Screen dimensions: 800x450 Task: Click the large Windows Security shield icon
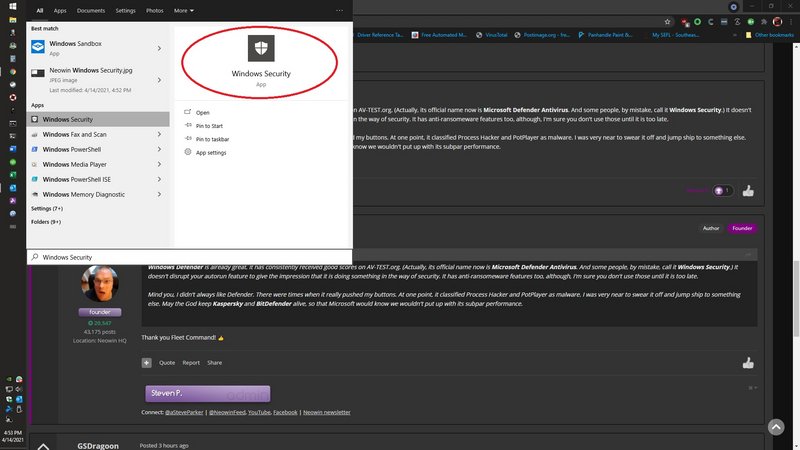click(x=261, y=48)
